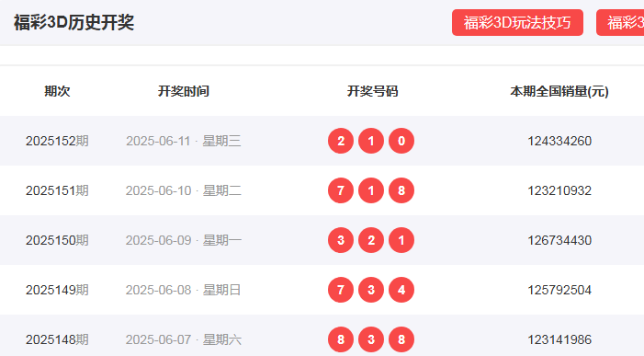Click the 本期全国销量(元) column header
Screen dimensions: 644x356
559,91
